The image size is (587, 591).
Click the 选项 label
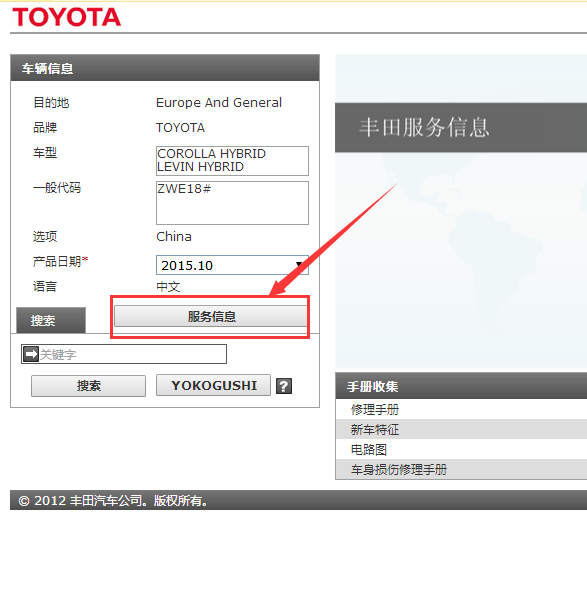pos(45,236)
